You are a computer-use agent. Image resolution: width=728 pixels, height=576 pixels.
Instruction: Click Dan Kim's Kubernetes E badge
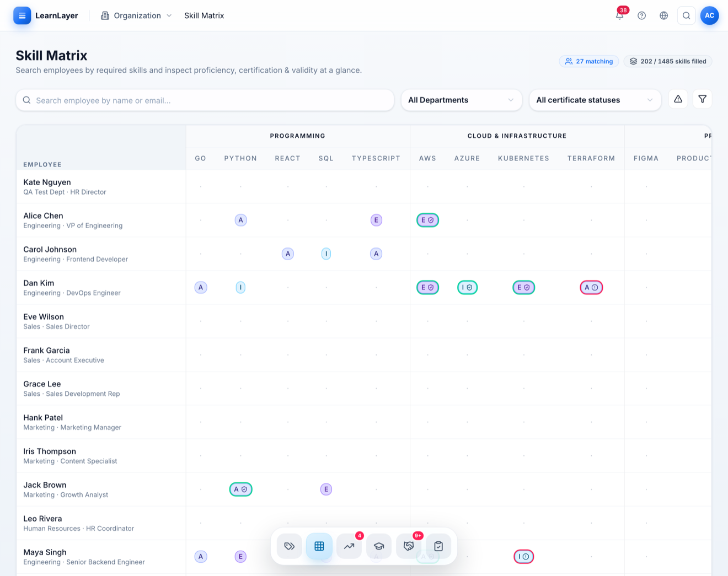click(x=523, y=287)
